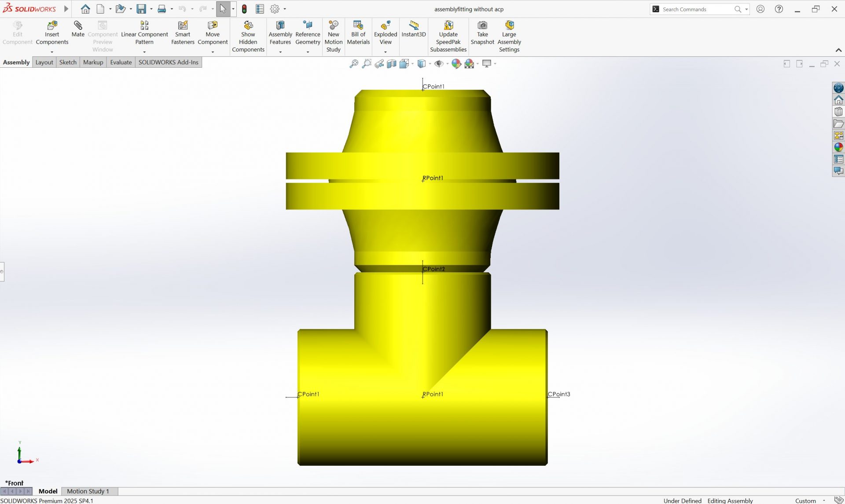Activate Instant3D

(413, 31)
